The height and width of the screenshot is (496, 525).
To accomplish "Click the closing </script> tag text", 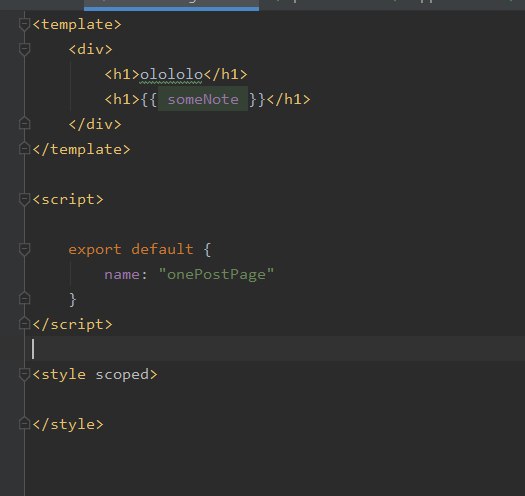I will point(72,325).
